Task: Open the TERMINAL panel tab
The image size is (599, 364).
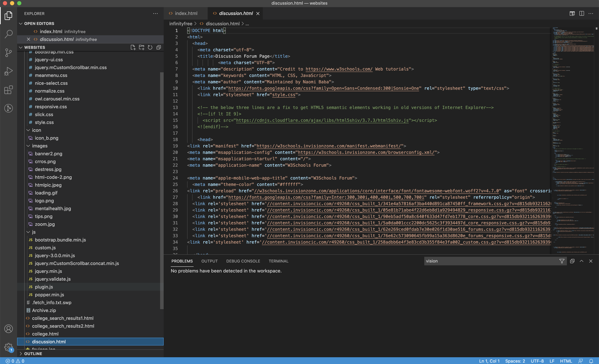Action: pyautogui.click(x=278, y=261)
